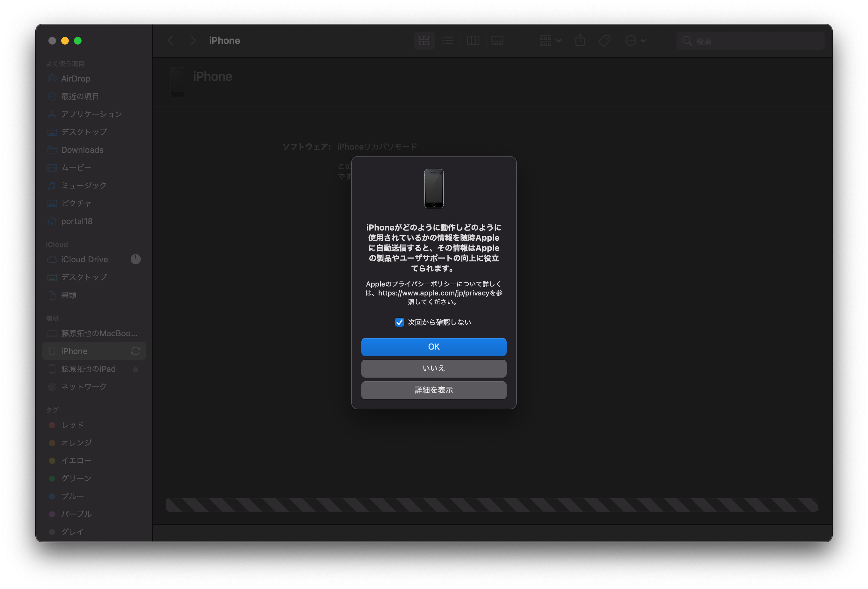Click the Share toolbar icon

tap(580, 41)
